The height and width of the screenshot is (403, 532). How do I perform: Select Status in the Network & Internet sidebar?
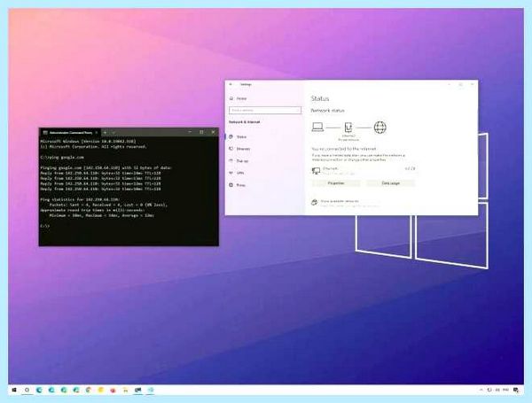tap(239, 137)
